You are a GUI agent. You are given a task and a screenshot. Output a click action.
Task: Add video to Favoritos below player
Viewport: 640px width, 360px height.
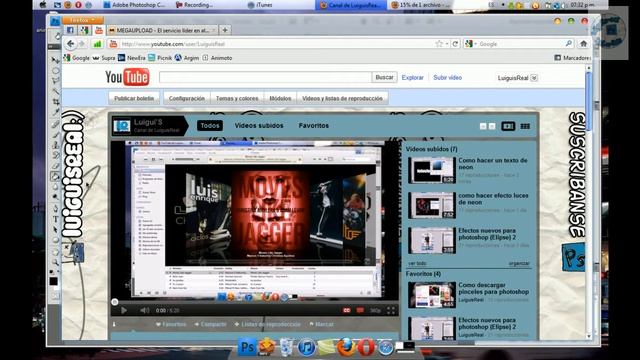(x=171, y=324)
